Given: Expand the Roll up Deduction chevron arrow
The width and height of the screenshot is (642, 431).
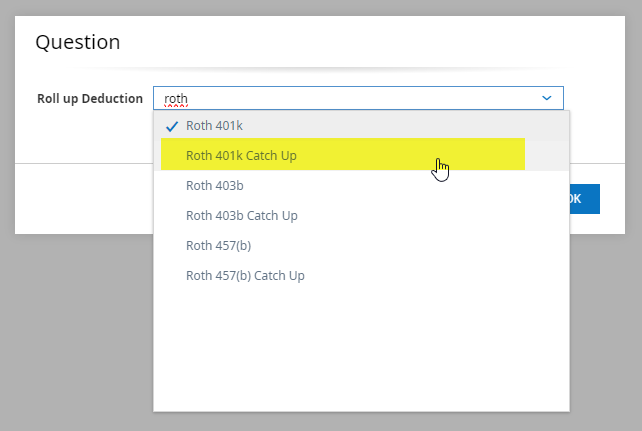Looking at the screenshot, I should (547, 98).
